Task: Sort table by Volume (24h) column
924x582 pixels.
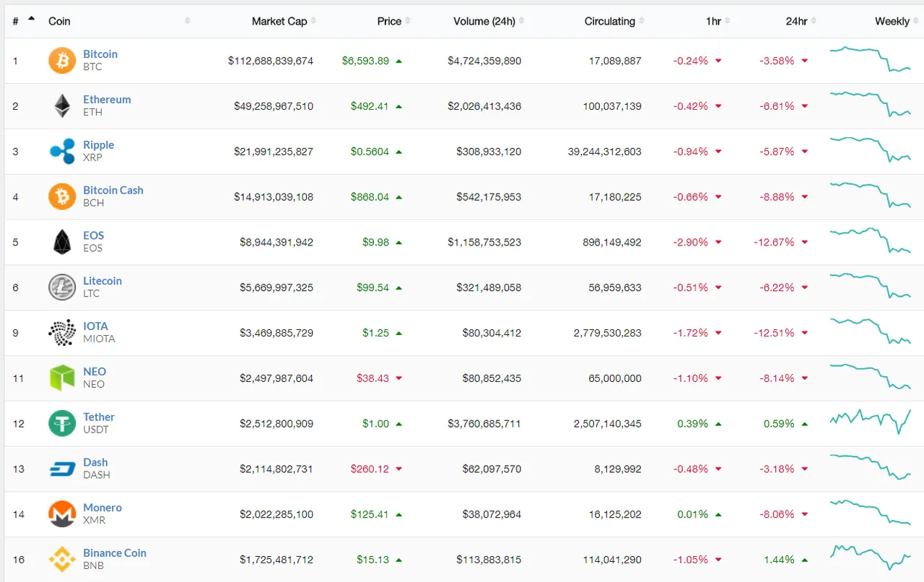Action: point(484,21)
